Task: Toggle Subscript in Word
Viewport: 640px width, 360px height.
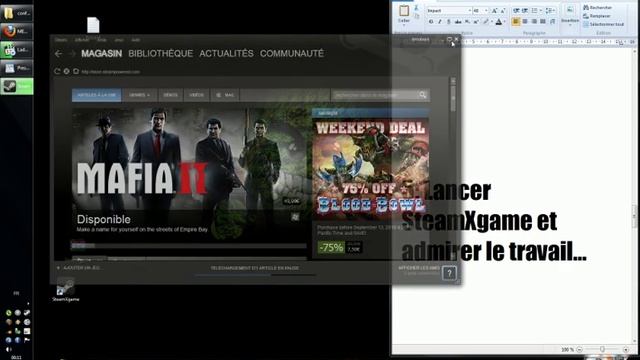Action: click(x=467, y=22)
